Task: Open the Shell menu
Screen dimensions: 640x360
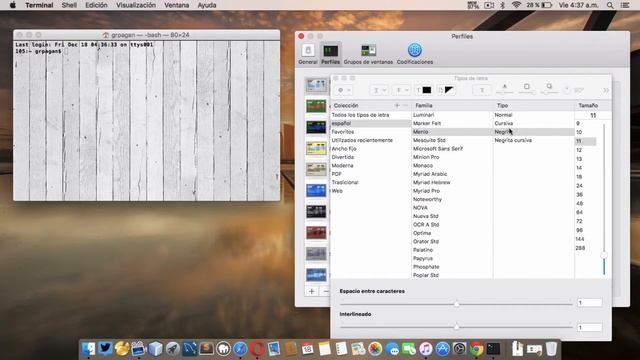Action: pyautogui.click(x=69, y=5)
